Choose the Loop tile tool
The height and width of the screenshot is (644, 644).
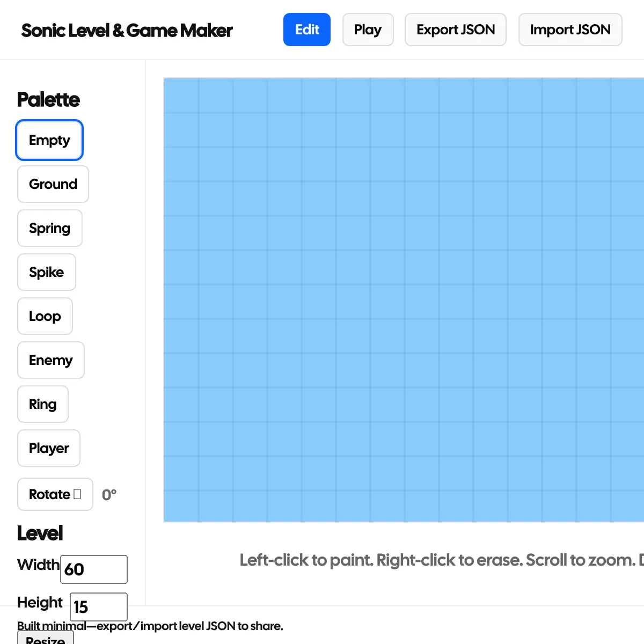45,316
